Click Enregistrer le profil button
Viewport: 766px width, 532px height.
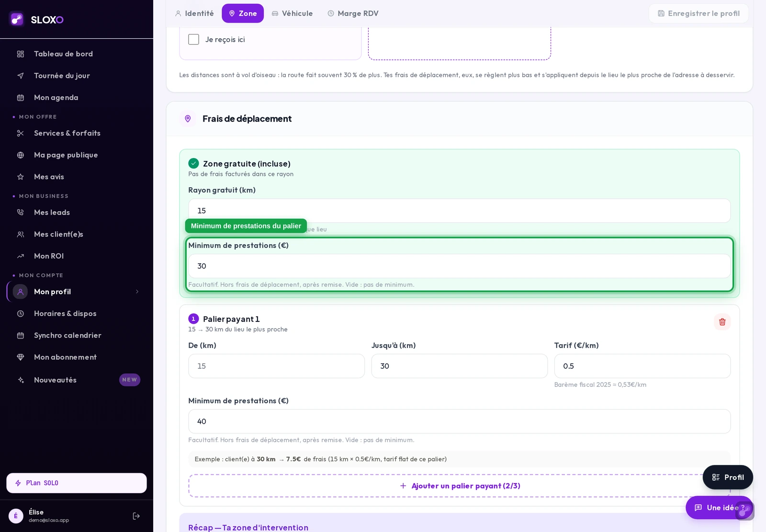pos(698,13)
